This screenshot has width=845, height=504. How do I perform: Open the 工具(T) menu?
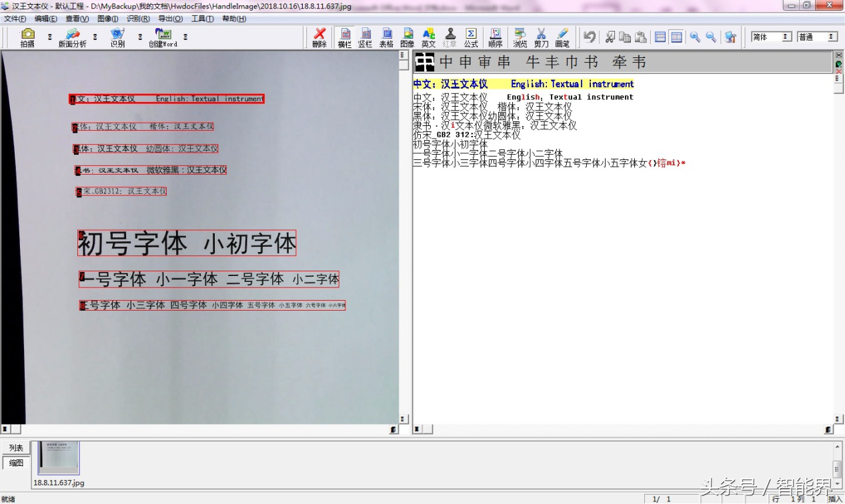202,19
